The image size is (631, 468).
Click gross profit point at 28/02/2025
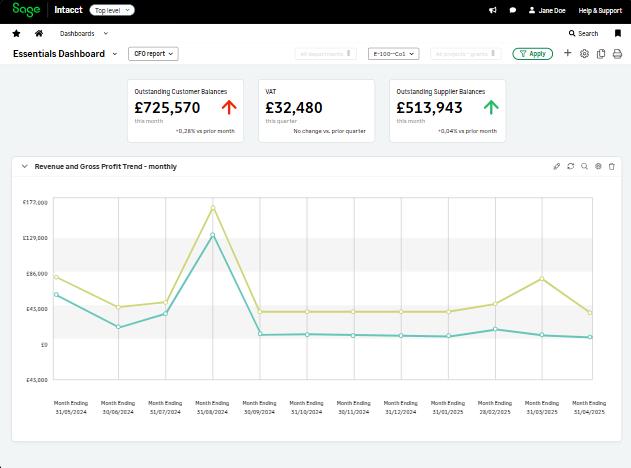click(x=495, y=329)
